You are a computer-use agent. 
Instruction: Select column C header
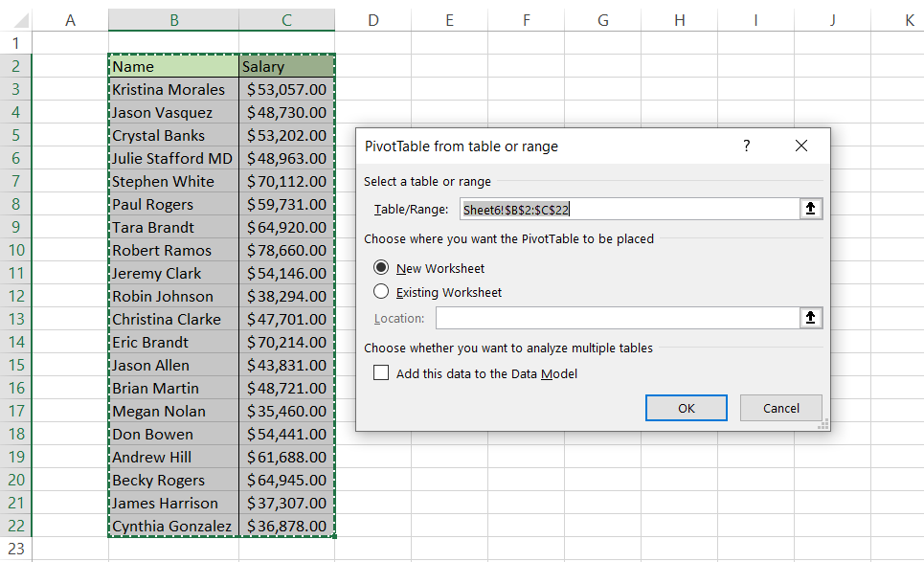(286, 20)
